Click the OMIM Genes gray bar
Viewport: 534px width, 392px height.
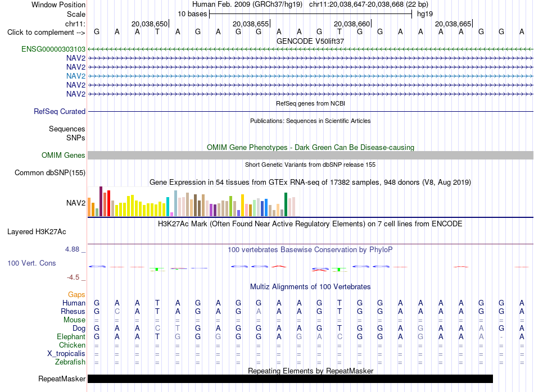click(x=310, y=155)
